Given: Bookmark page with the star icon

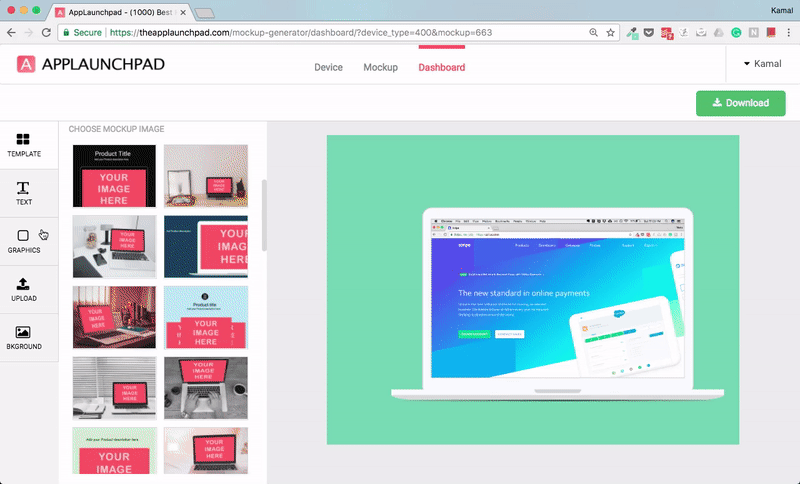Looking at the screenshot, I should tap(610, 32).
